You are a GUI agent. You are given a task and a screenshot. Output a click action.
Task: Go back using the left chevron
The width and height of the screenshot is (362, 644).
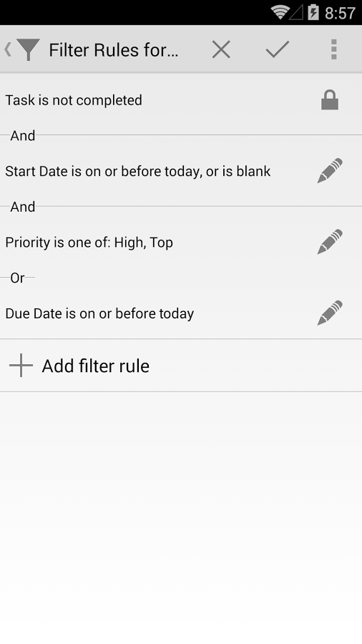7,49
